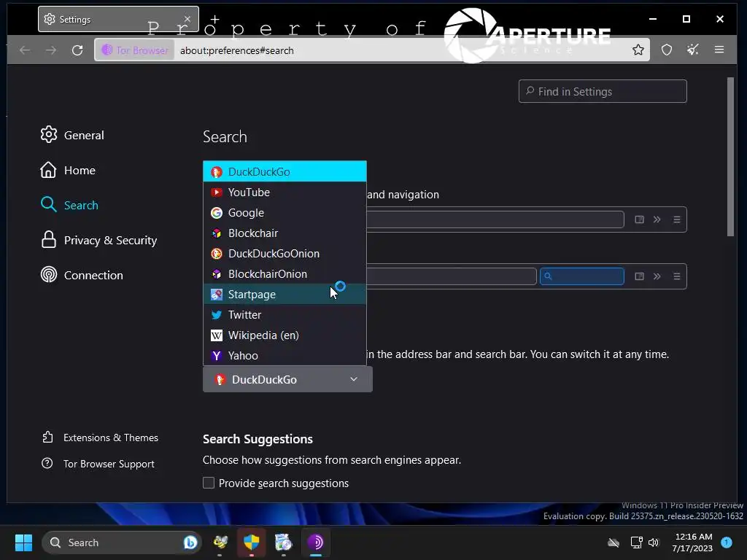The width and height of the screenshot is (747, 560).
Task: Choose Wikipedia (en) search engine
Action: [285, 335]
